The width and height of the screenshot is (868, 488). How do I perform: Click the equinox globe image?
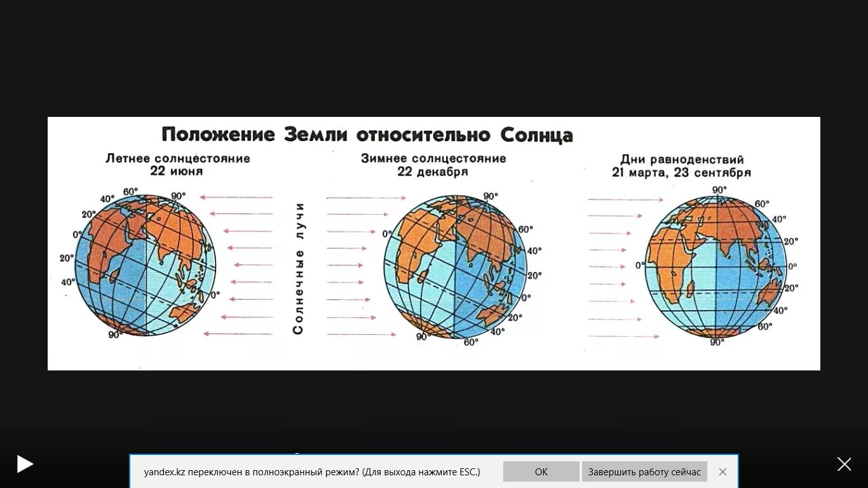tap(717, 266)
